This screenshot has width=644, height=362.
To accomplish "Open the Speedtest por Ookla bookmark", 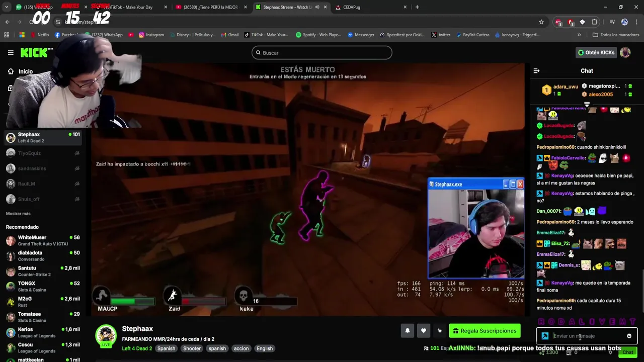I will [403, 35].
